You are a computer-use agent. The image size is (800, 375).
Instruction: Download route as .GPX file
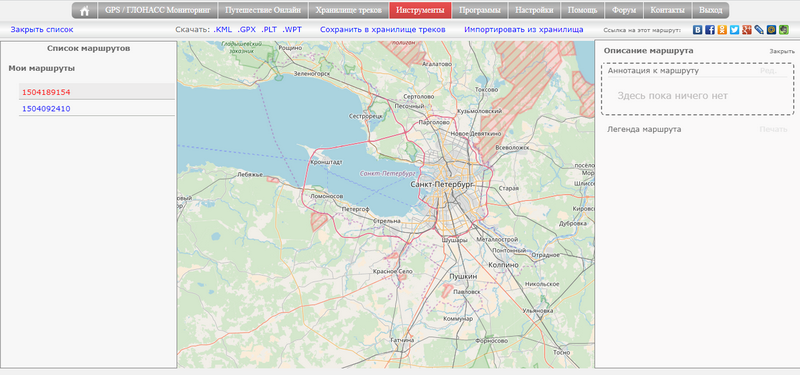246,30
